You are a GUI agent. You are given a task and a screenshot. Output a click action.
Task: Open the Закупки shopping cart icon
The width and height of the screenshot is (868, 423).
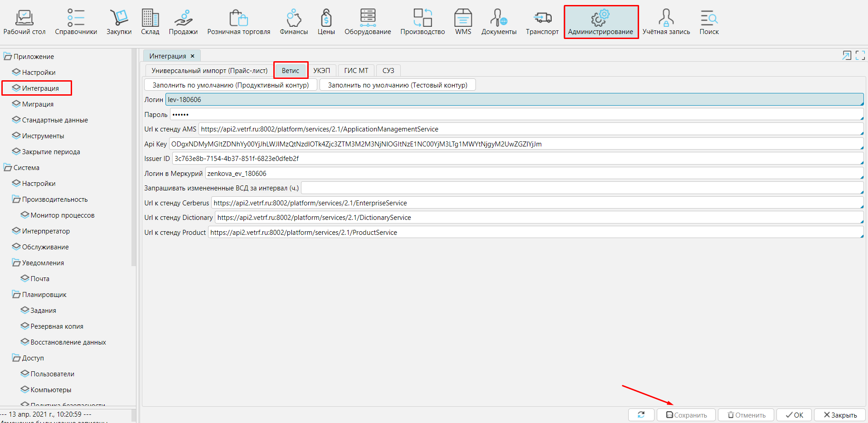119,18
